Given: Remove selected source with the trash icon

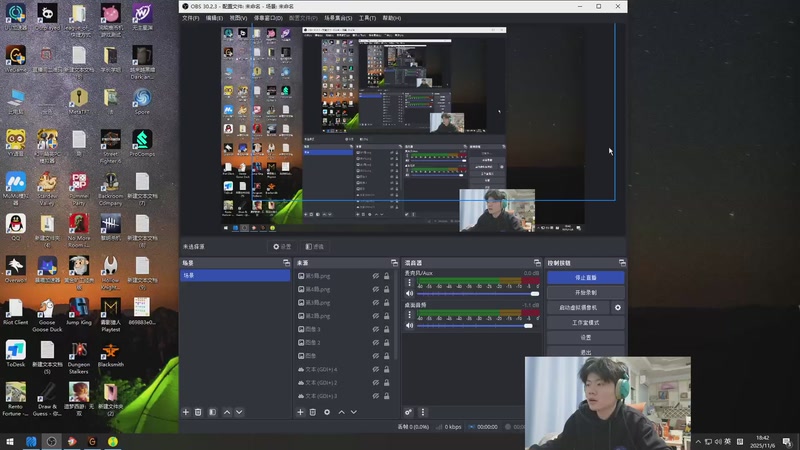Looking at the screenshot, I should [x=313, y=412].
